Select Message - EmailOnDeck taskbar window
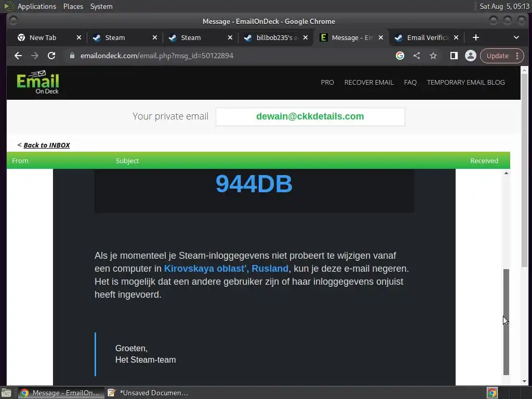This screenshot has width=532, height=399. pyautogui.click(x=60, y=393)
